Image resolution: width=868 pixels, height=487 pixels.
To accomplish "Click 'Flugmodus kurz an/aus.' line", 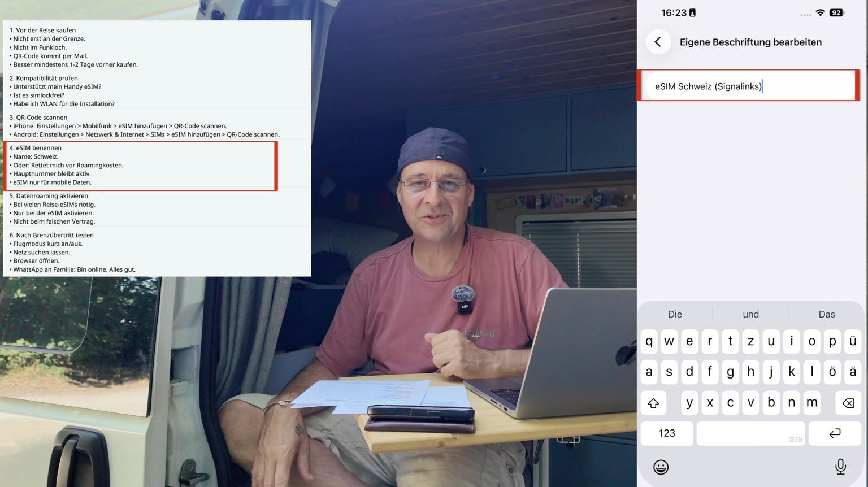I will pos(47,244).
